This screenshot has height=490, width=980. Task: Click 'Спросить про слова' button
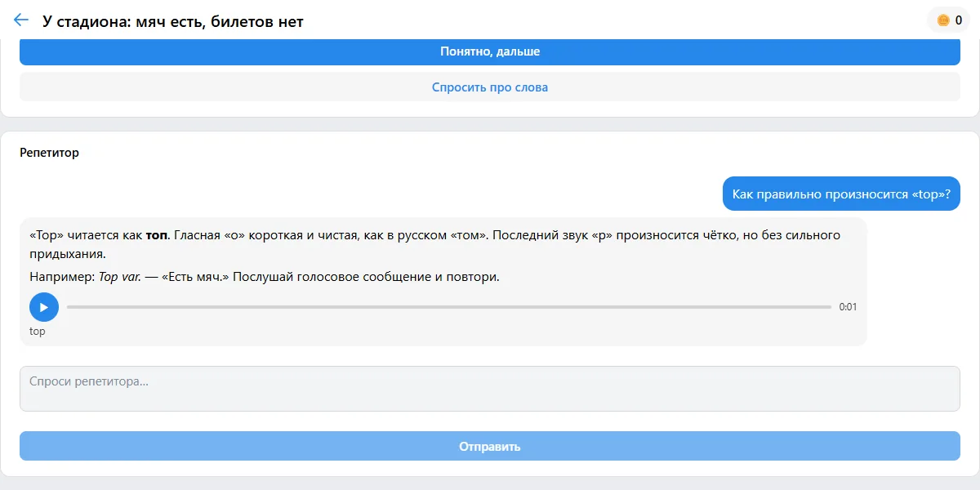pyautogui.click(x=490, y=87)
